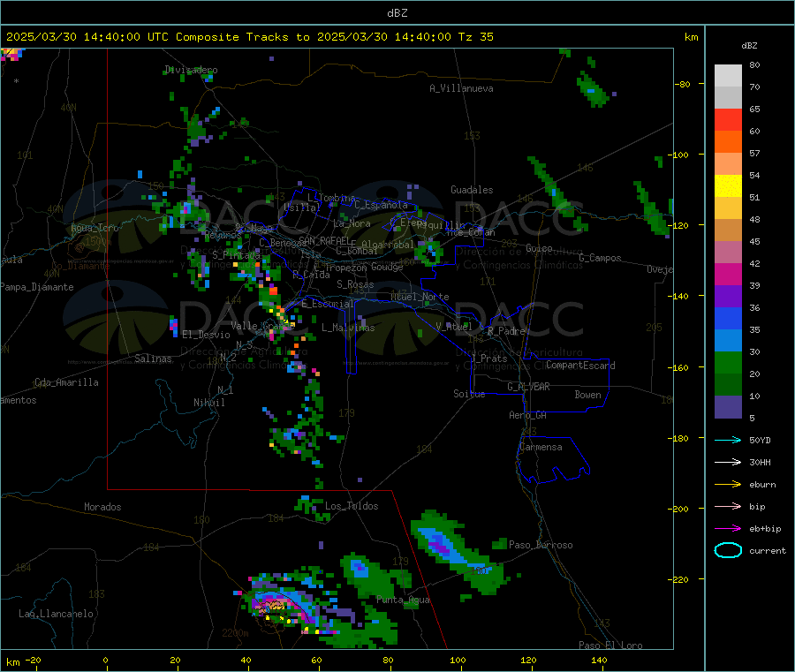795x672 pixels.
Task: Click the '120' x-axis tick label
Action: pos(528,660)
